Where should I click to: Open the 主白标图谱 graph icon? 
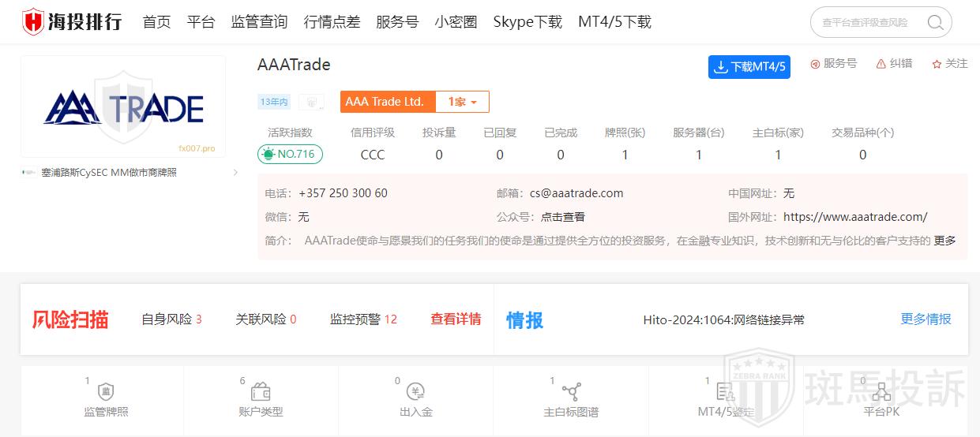(x=571, y=392)
